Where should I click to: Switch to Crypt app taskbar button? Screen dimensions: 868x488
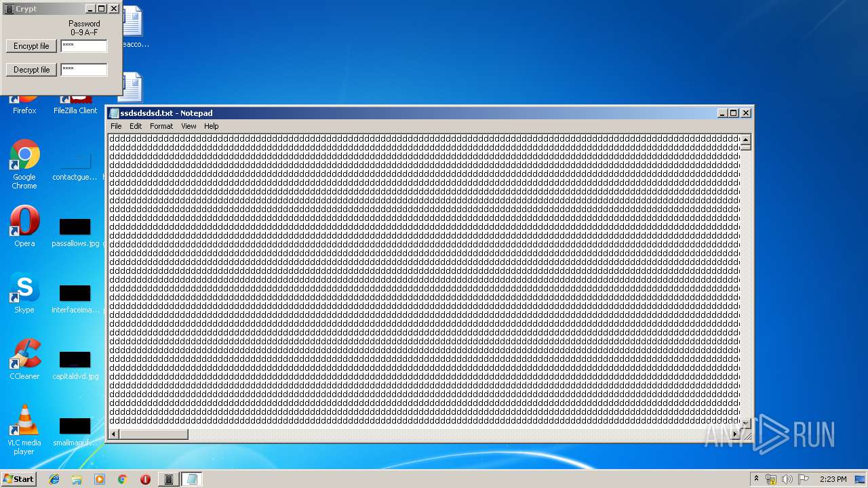169,479
